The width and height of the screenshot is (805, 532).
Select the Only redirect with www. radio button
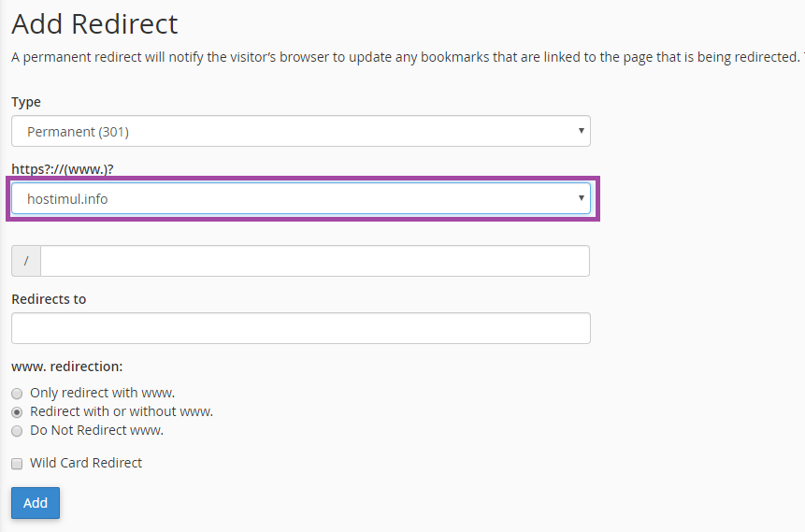[17, 394]
